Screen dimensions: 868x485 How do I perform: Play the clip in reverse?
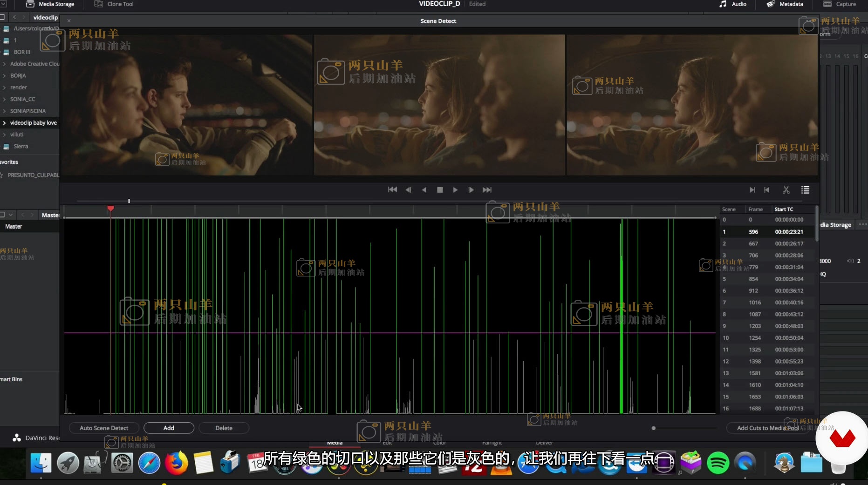(424, 190)
